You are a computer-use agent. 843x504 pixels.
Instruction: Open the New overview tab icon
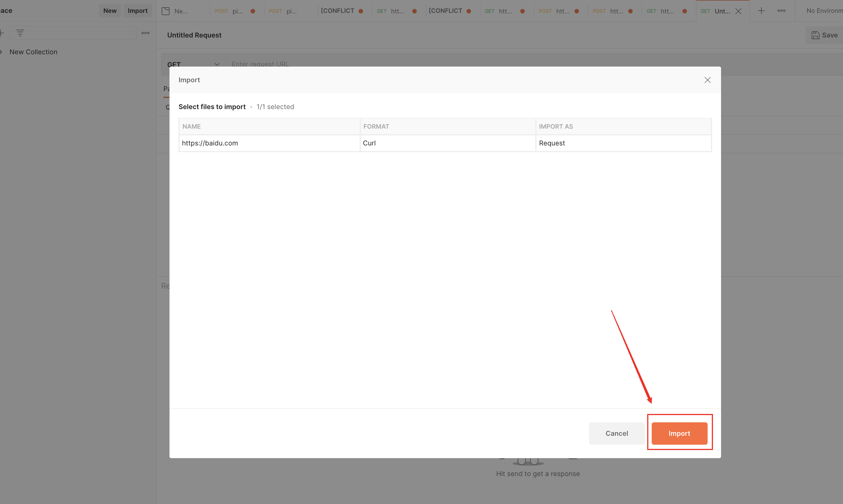click(166, 11)
